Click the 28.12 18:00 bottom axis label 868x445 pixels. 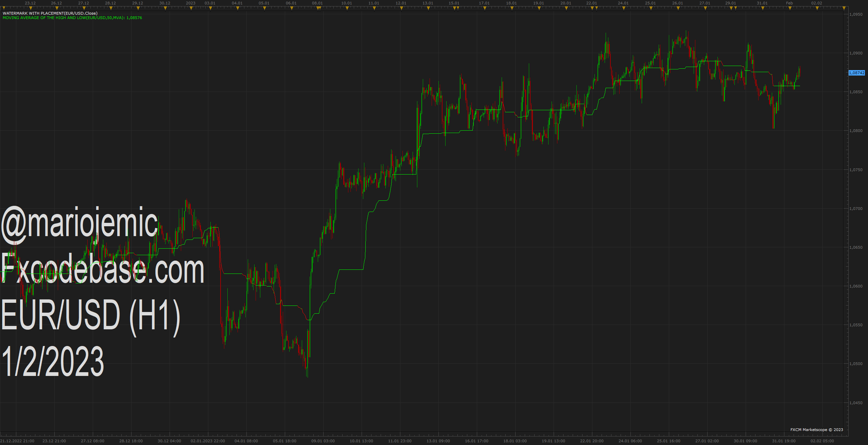[131, 441]
